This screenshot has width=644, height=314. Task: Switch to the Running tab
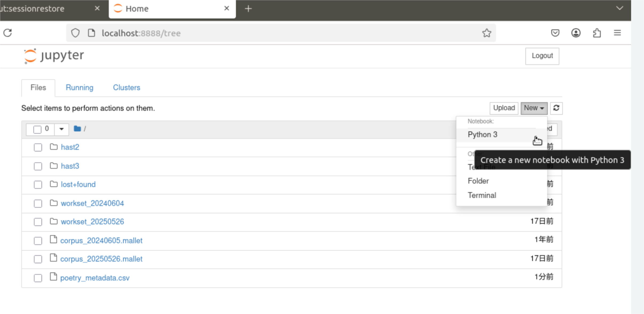tap(79, 88)
